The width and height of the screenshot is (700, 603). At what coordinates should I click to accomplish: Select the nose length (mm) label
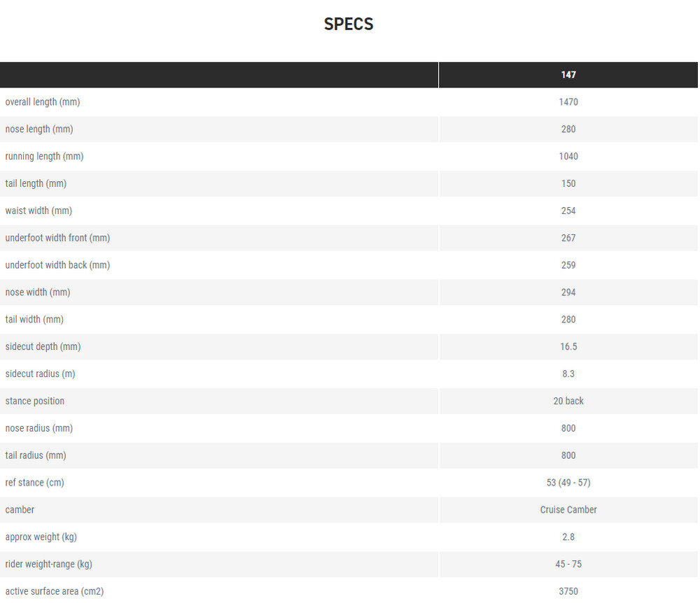coord(39,129)
